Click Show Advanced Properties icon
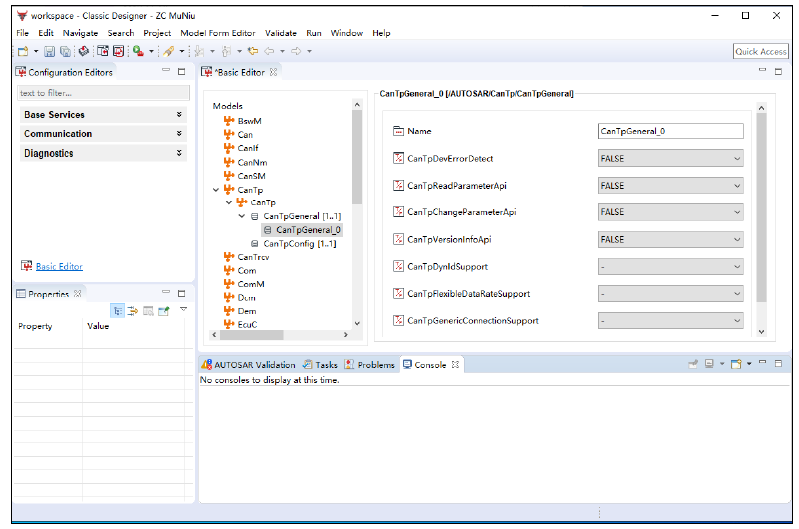 (133, 310)
